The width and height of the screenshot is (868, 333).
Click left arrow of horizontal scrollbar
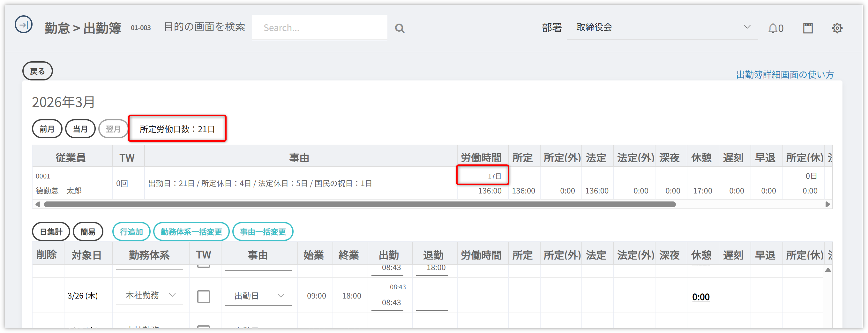click(x=38, y=204)
